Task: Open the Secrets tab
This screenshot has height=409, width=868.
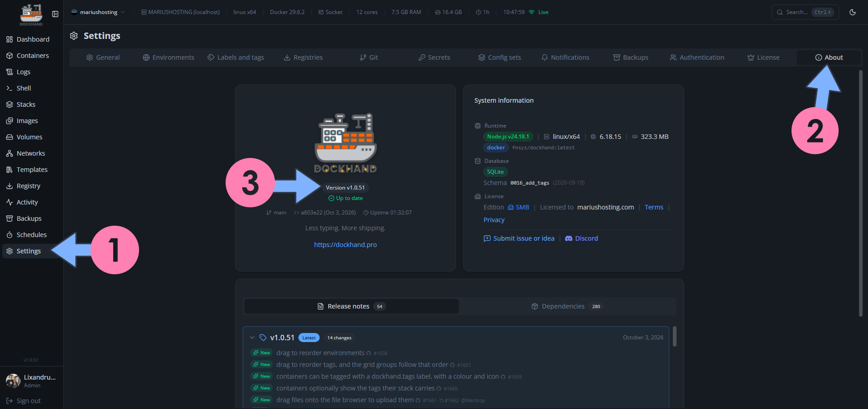Action: coord(434,57)
